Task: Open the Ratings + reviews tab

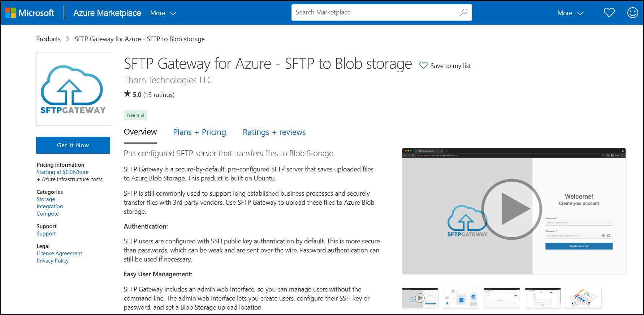Action: tap(274, 132)
